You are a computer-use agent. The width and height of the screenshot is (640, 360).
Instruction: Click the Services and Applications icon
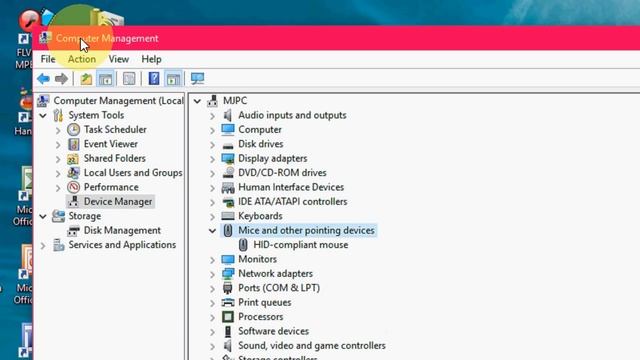(x=59, y=245)
